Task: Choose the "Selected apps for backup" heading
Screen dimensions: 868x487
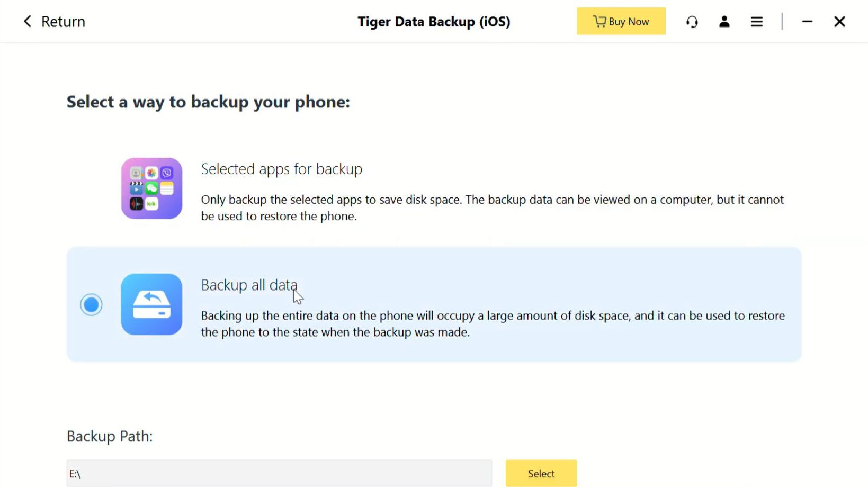Action: [x=281, y=169]
